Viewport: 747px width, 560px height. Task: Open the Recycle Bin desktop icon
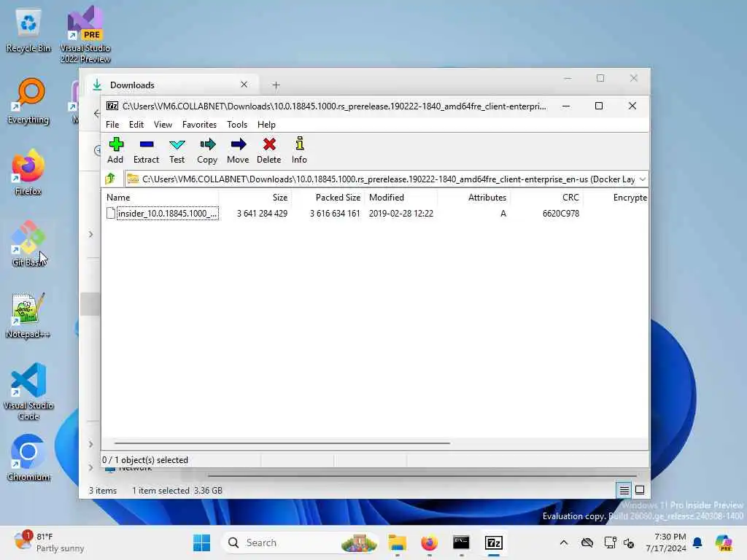[x=28, y=31]
